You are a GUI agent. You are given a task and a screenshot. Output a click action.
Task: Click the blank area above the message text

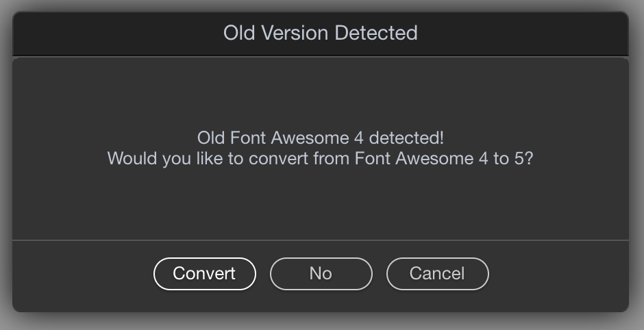click(x=320, y=92)
